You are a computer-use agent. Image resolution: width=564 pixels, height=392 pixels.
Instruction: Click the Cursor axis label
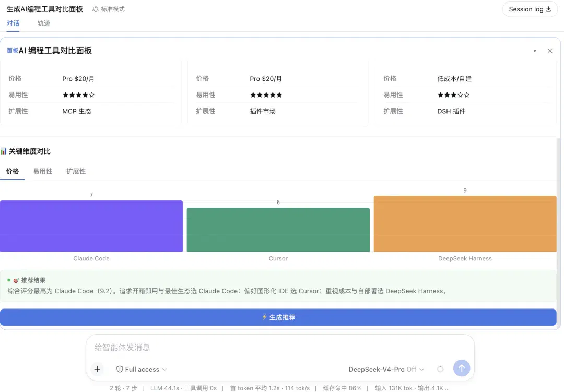(278, 258)
